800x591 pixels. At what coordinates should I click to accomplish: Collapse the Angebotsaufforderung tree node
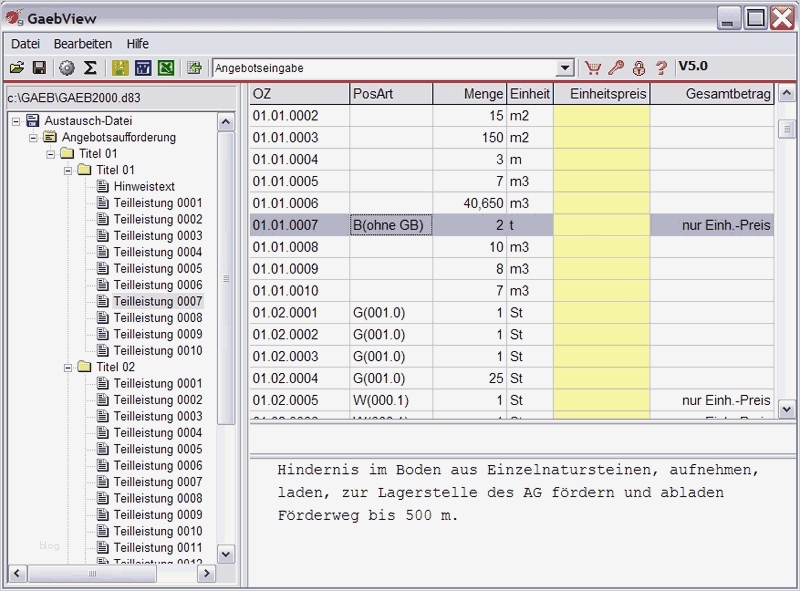(x=33, y=137)
